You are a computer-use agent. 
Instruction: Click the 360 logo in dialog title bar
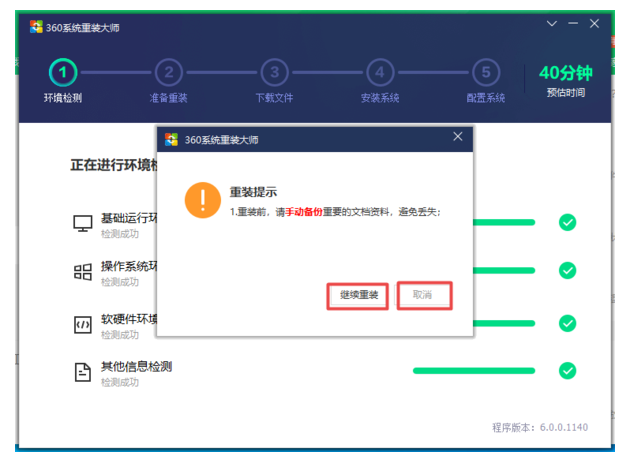(x=172, y=139)
